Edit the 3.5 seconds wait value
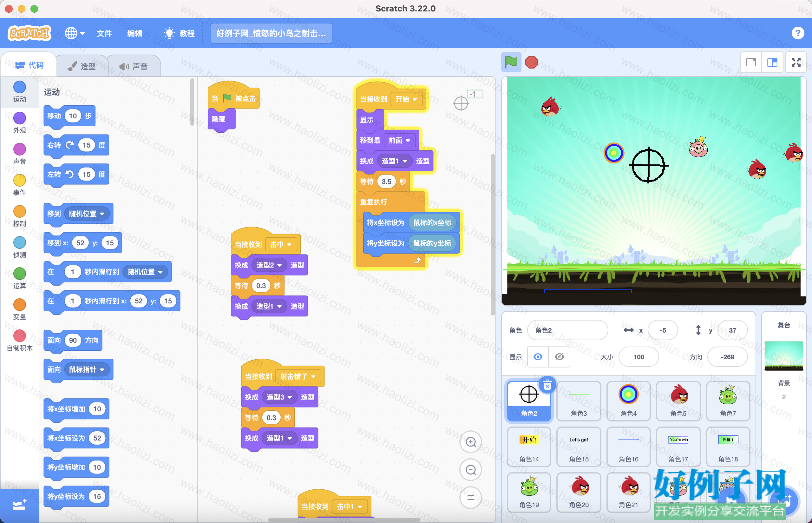Image resolution: width=812 pixels, height=523 pixels. (386, 182)
